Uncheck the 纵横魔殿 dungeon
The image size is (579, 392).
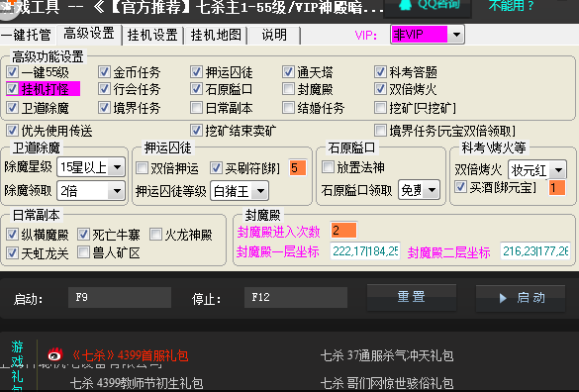[12, 234]
